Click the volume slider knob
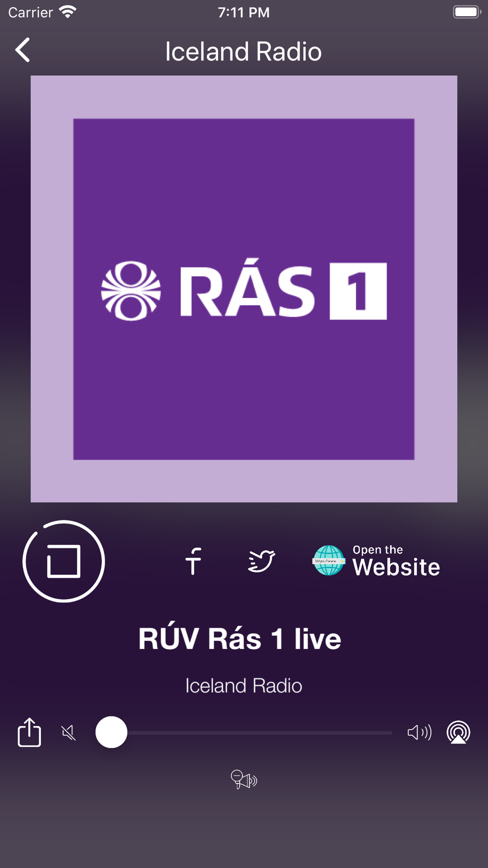Viewport: 488px width, 868px height. (x=111, y=732)
